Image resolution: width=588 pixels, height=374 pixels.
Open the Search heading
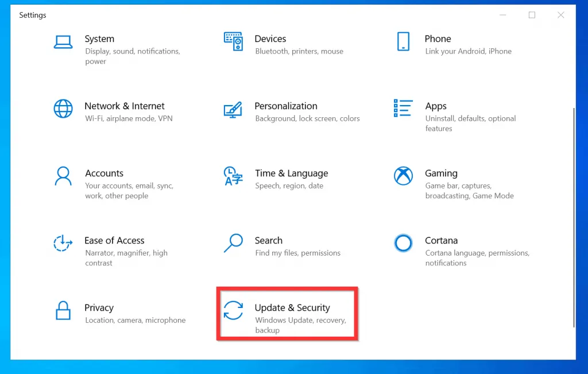pos(269,240)
